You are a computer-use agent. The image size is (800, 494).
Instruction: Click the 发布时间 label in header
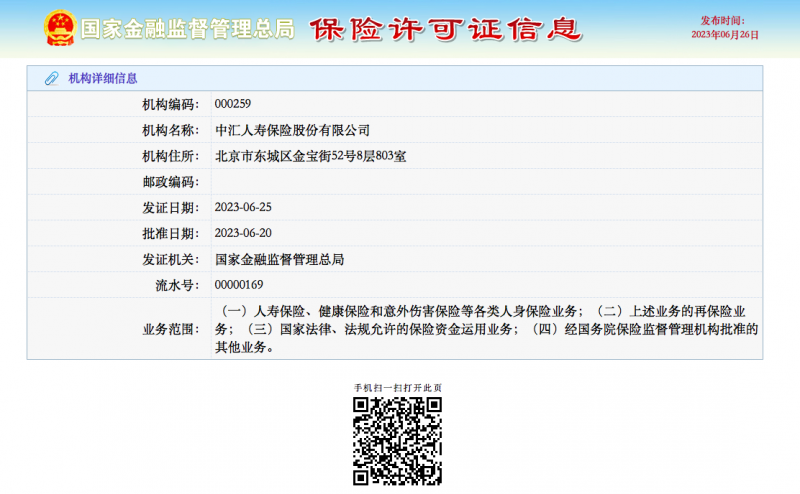point(722,21)
